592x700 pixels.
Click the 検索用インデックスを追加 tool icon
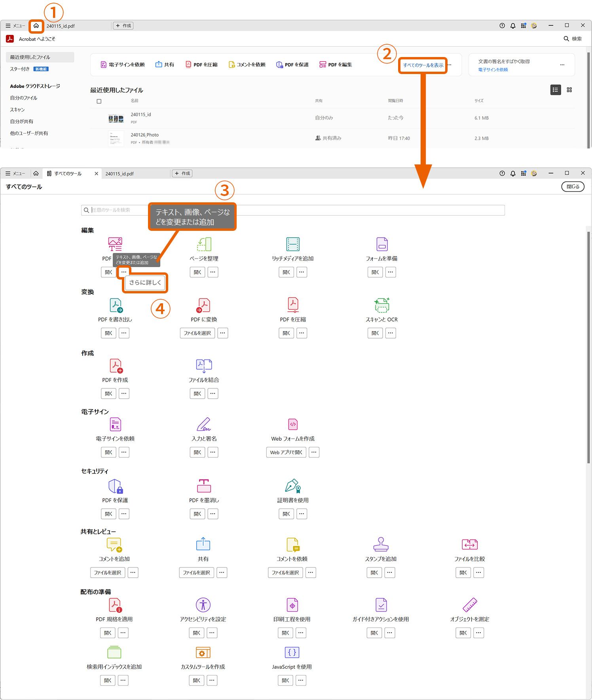click(114, 652)
